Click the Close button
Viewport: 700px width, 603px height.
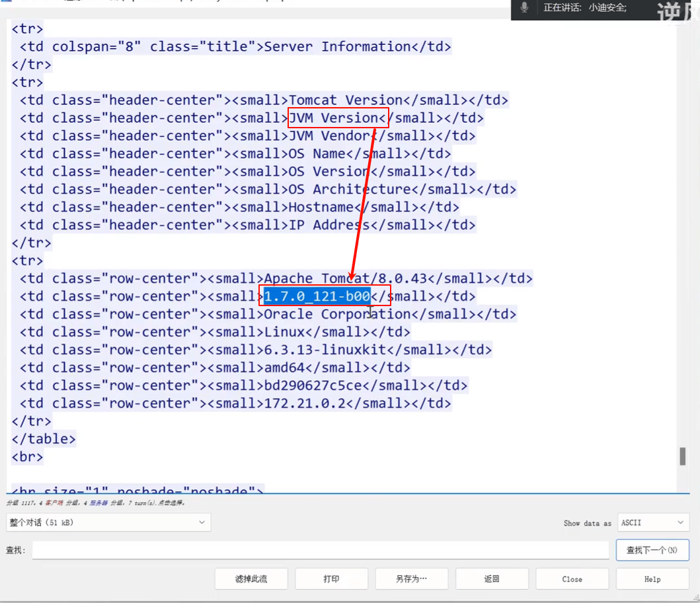[572, 579]
